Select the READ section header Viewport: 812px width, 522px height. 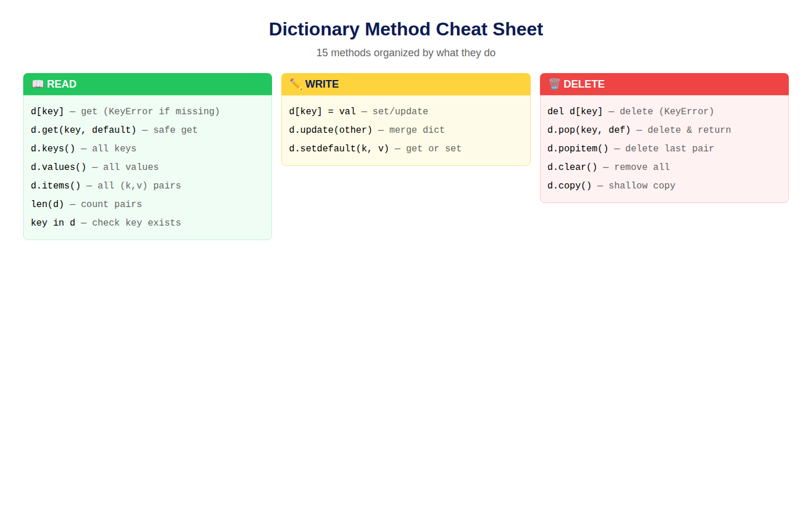click(147, 84)
